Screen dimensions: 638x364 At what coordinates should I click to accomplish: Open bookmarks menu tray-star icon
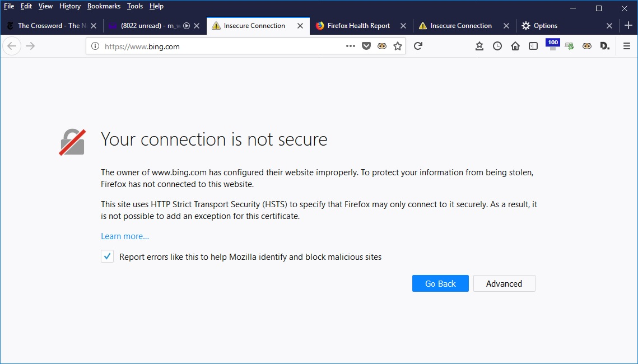pos(479,46)
